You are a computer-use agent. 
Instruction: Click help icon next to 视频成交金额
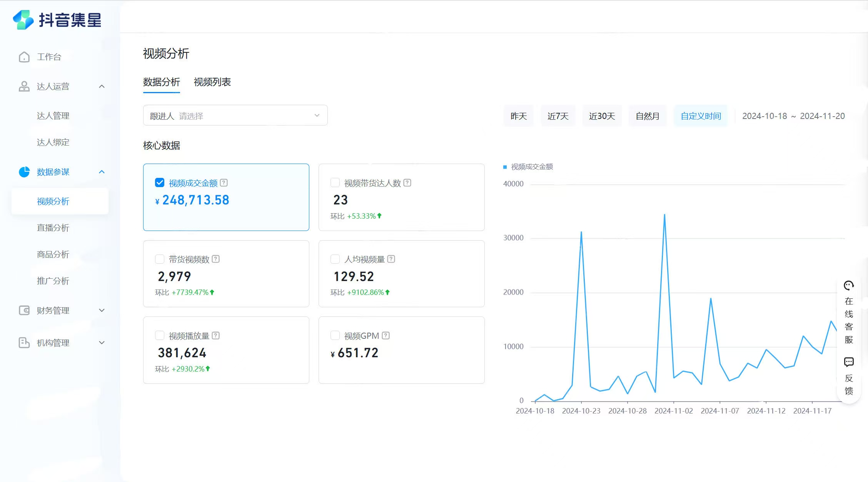click(x=224, y=183)
